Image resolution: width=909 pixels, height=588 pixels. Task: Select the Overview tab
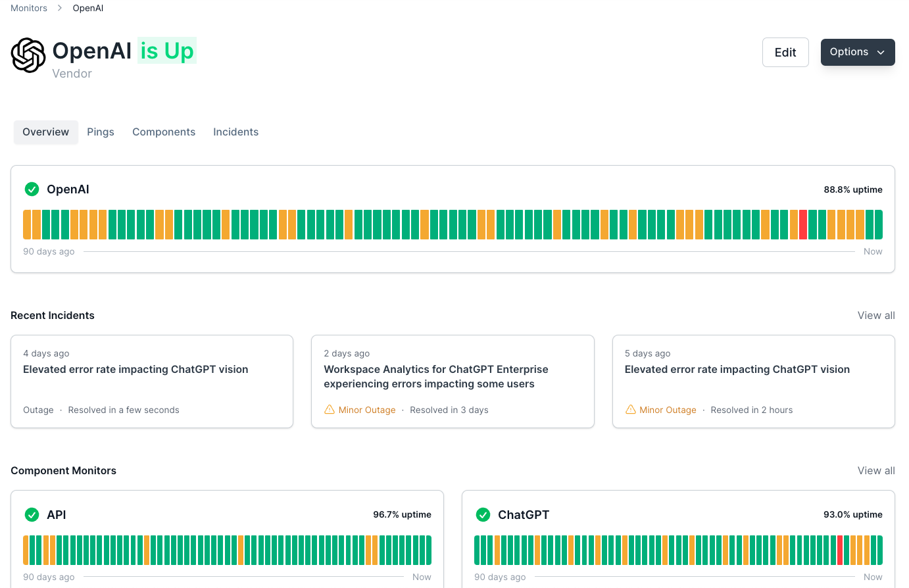tap(46, 132)
